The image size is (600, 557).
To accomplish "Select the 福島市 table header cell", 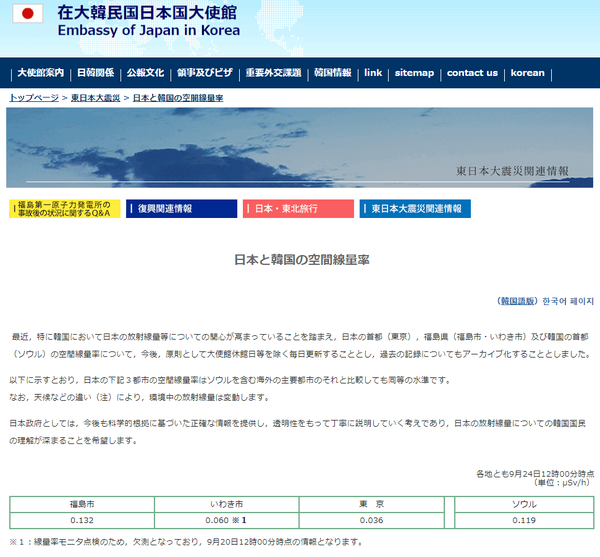I will tap(82, 504).
